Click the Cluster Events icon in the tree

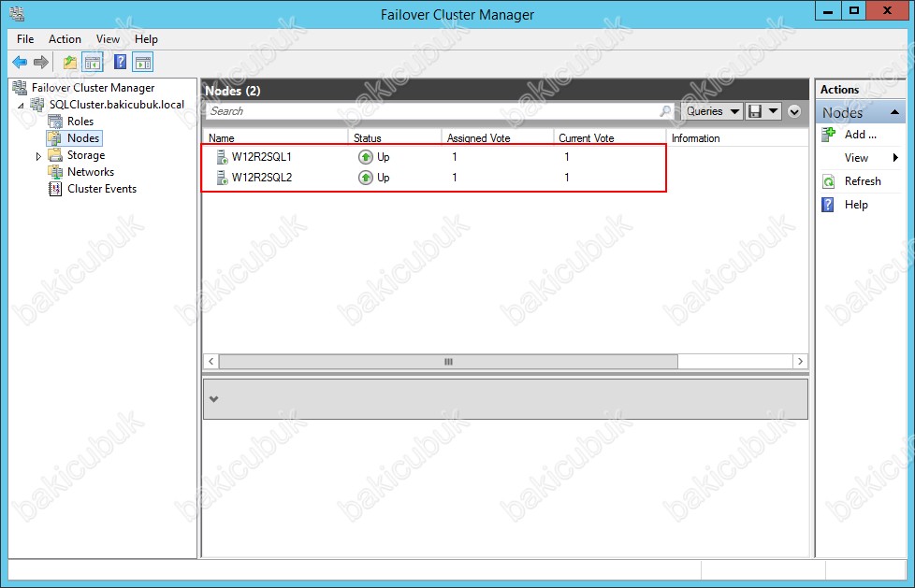tap(55, 189)
